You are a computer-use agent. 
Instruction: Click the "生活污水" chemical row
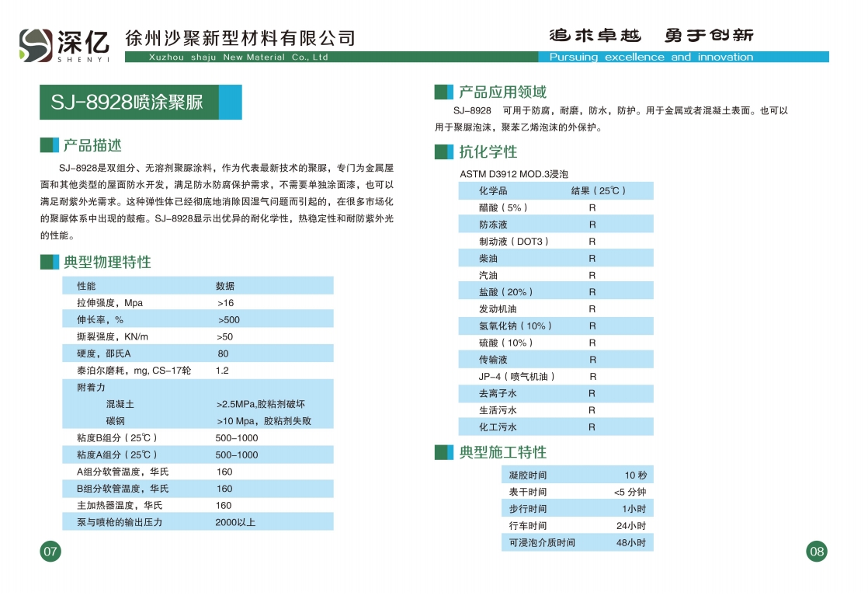[x=556, y=410]
